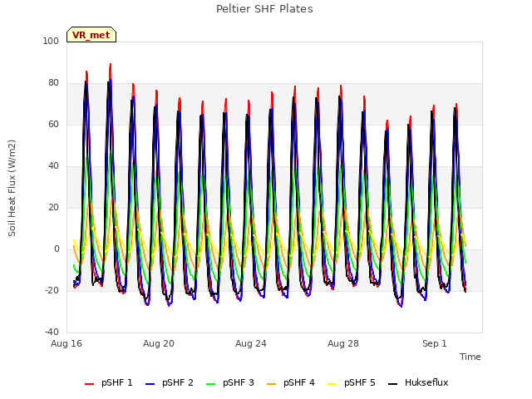Viewport: 532px width, 399px height.
Task: Click the blue pSHF 2 legend swatch
Action: [150, 384]
